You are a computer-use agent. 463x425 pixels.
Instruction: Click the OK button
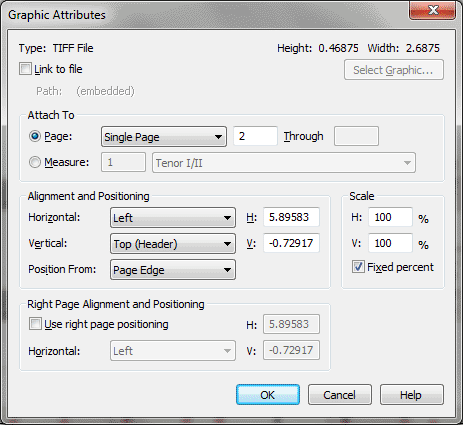pyautogui.click(x=268, y=395)
